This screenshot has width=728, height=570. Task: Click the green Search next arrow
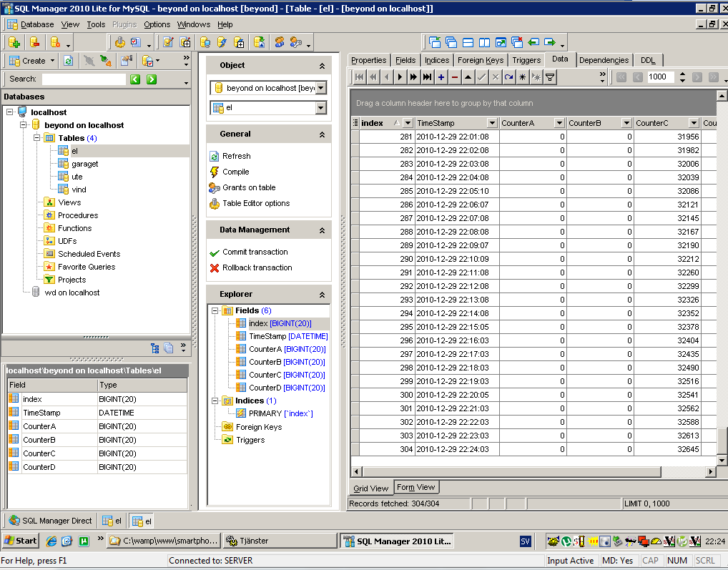pyautogui.click(x=151, y=79)
